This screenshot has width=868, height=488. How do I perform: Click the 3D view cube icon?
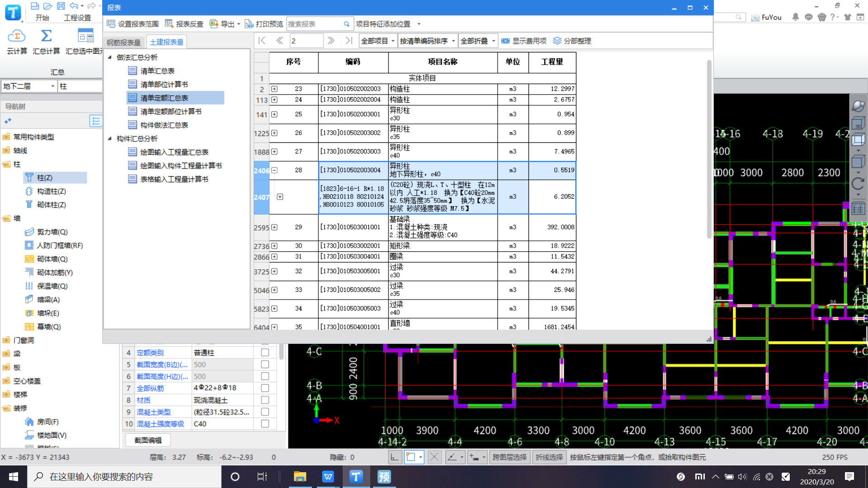[858, 123]
